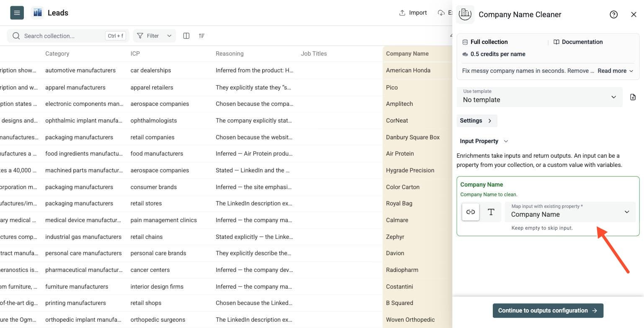Image resolution: width=644 pixels, height=328 pixels.
Task: Click the Import button
Action: [x=413, y=13]
